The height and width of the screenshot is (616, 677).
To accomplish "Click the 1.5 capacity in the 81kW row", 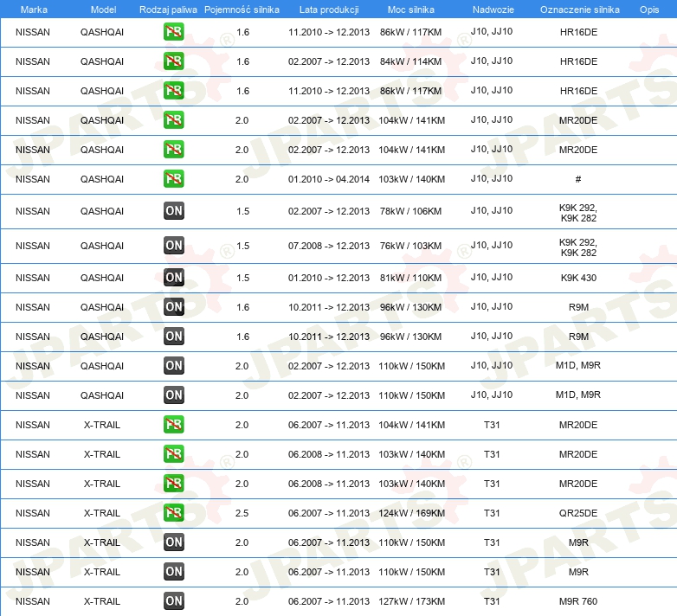I will [x=242, y=278].
